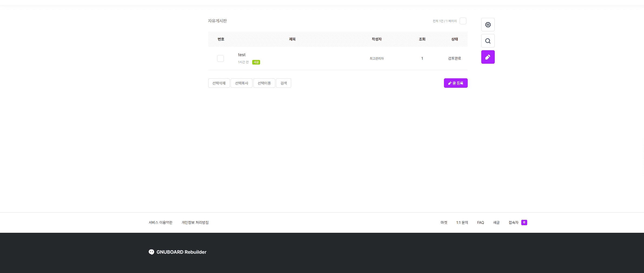
Task: Click the 전체 1건 / 1 페이지 text
Action: (444, 21)
